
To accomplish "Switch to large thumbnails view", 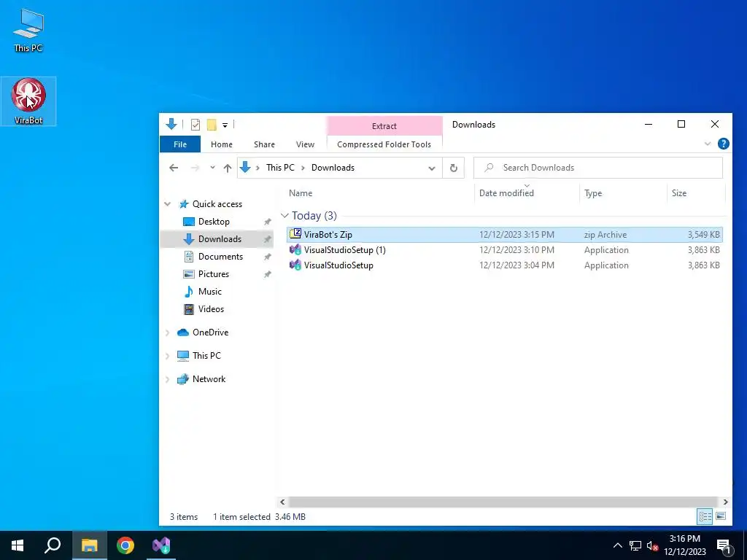I will click(x=721, y=516).
